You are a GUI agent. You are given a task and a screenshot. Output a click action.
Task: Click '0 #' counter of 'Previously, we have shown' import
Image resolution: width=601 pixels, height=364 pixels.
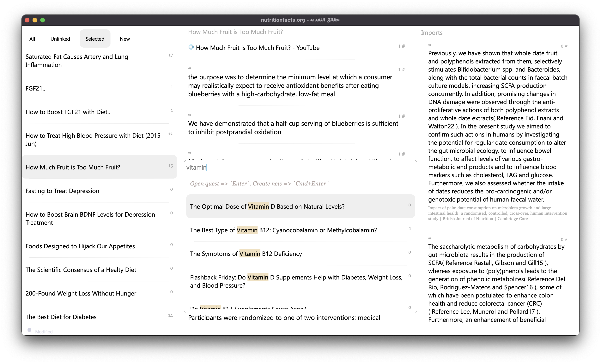pyautogui.click(x=564, y=46)
